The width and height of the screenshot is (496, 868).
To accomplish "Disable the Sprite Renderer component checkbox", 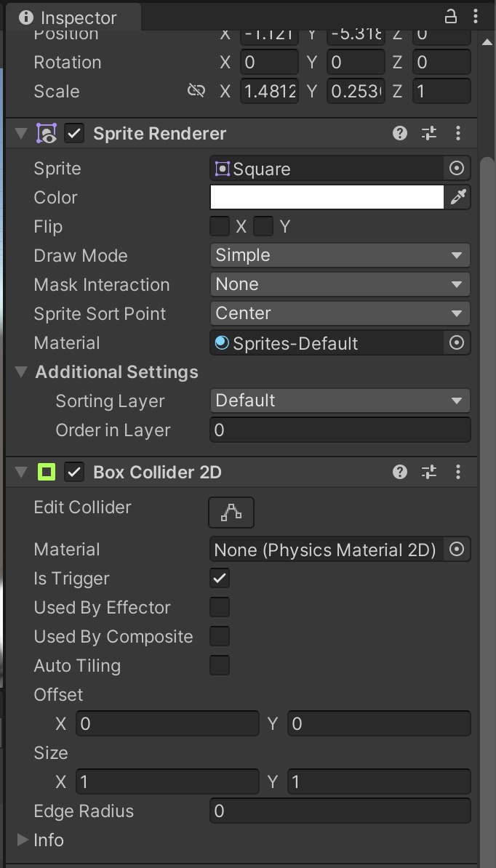I will point(74,133).
